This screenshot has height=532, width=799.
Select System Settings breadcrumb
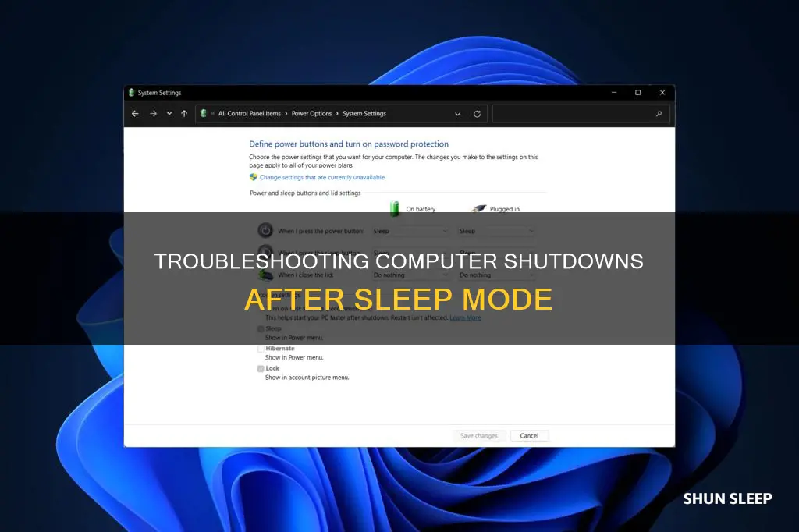coord(364,114)
